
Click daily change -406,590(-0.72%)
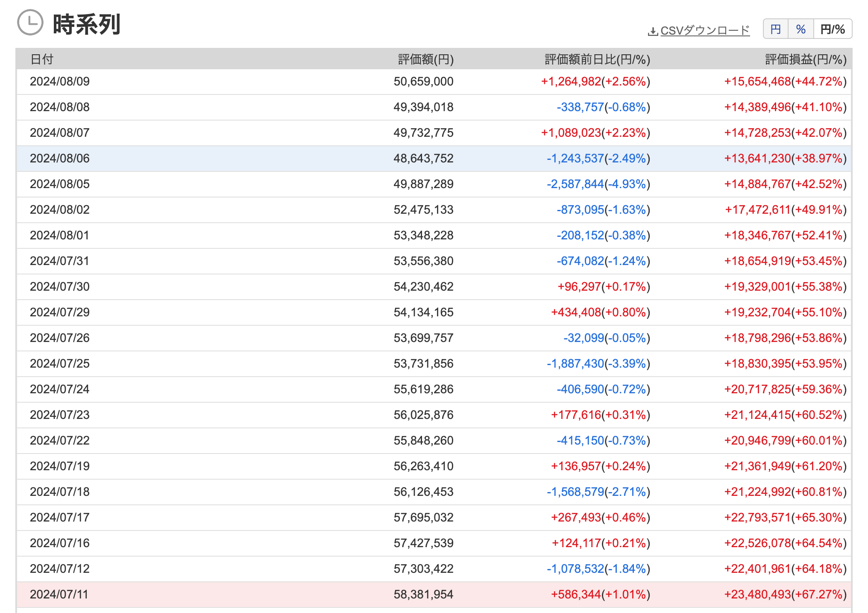604,389
